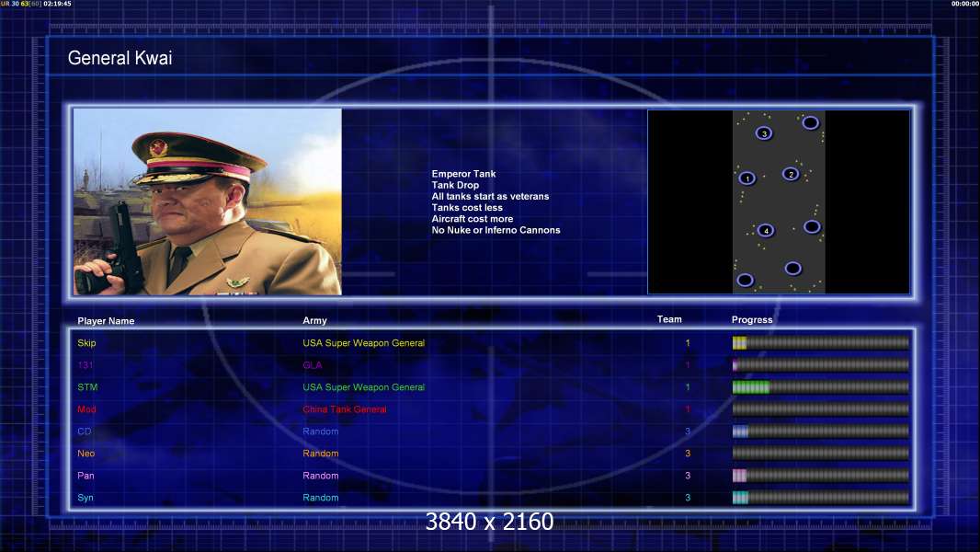The width and height of the screenshot is (980, 552).
Task: Click General Kwai's portrait image
Action: click(208, 201)
